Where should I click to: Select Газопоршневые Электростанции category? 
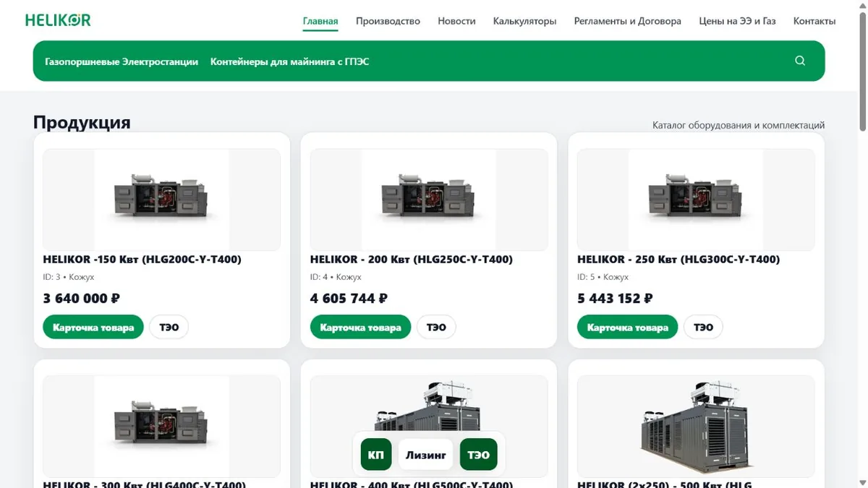[x=122, y=61]
